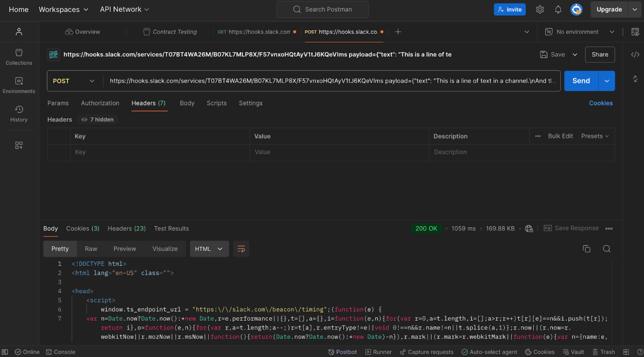The height and width of the screenshot is (357, 644).
Task: Open the Save options dropdown arrow
Action: (x=575, y=54)
